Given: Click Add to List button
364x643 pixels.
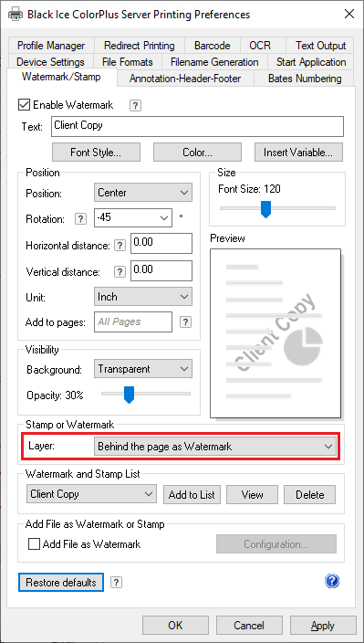Looking at the screenshot, I should [x=192, y=494].
